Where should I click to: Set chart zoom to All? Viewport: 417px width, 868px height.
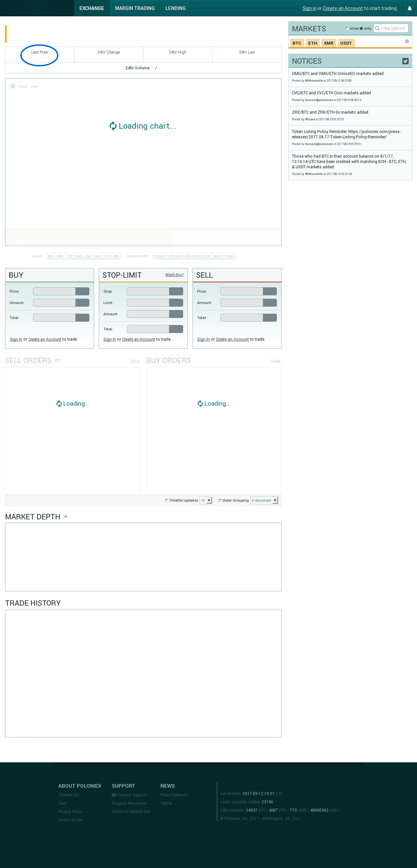pyautogui.click(x=116, y=256)
